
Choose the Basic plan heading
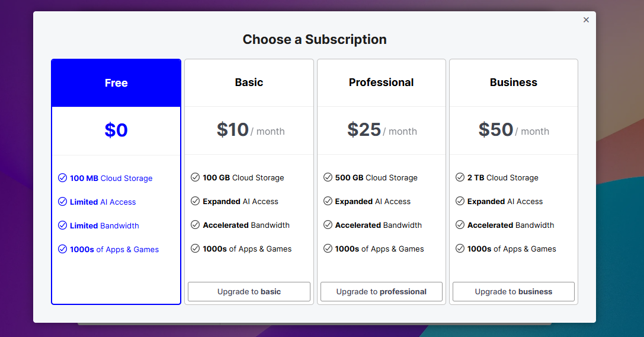point(249,82)
